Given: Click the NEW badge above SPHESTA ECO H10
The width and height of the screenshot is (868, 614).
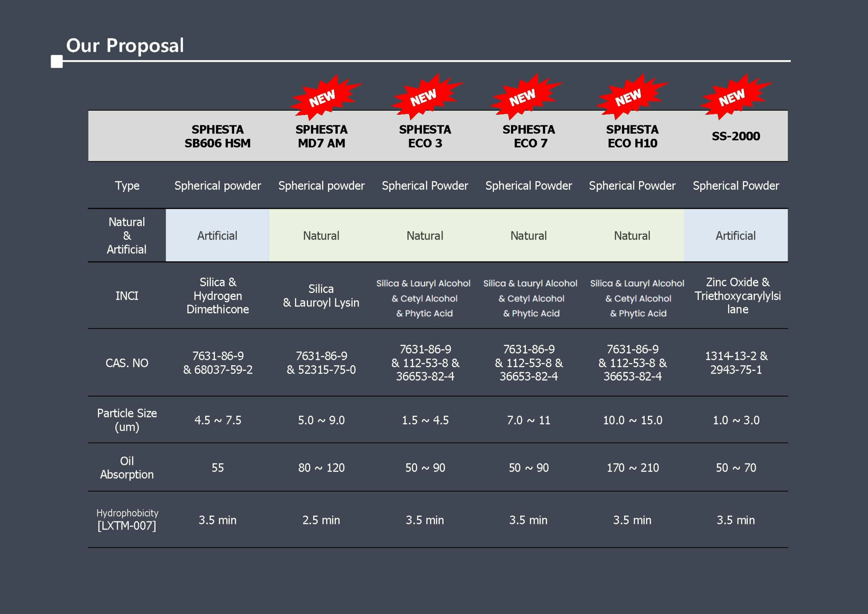Looking at the screenshot, I should [628, 97].
